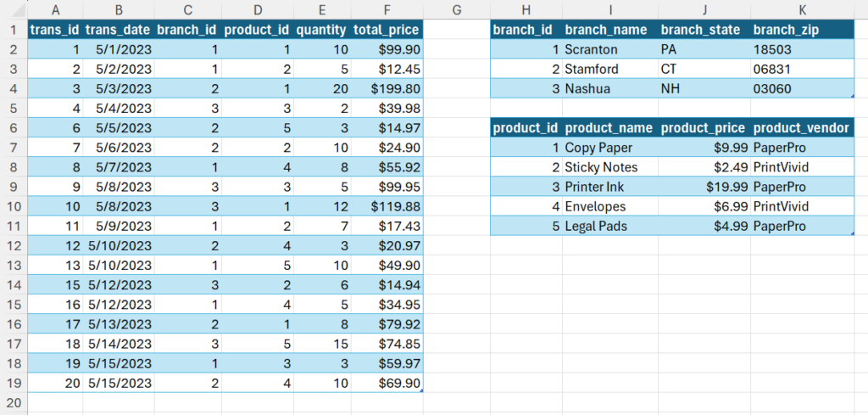The width and height of the screenshot is (868, 415).
Task: Click the branch_zip header cell
Action: click(x=802, y=30)
